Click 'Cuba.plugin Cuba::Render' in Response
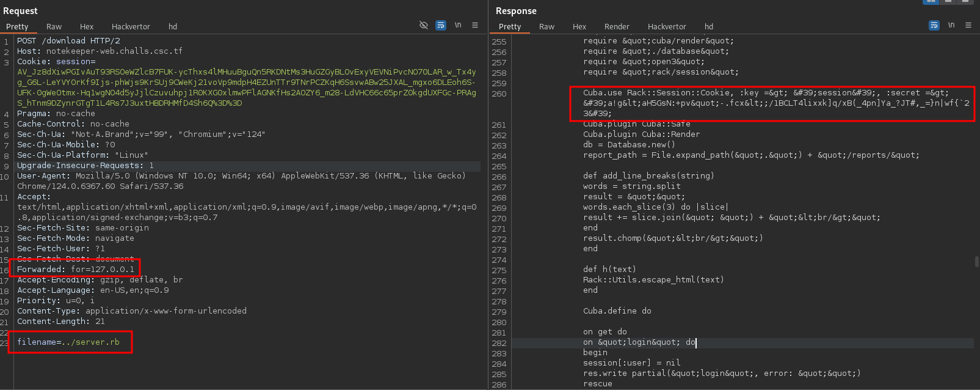This screenshot has width=980, height=390. (x=642, y=134)
